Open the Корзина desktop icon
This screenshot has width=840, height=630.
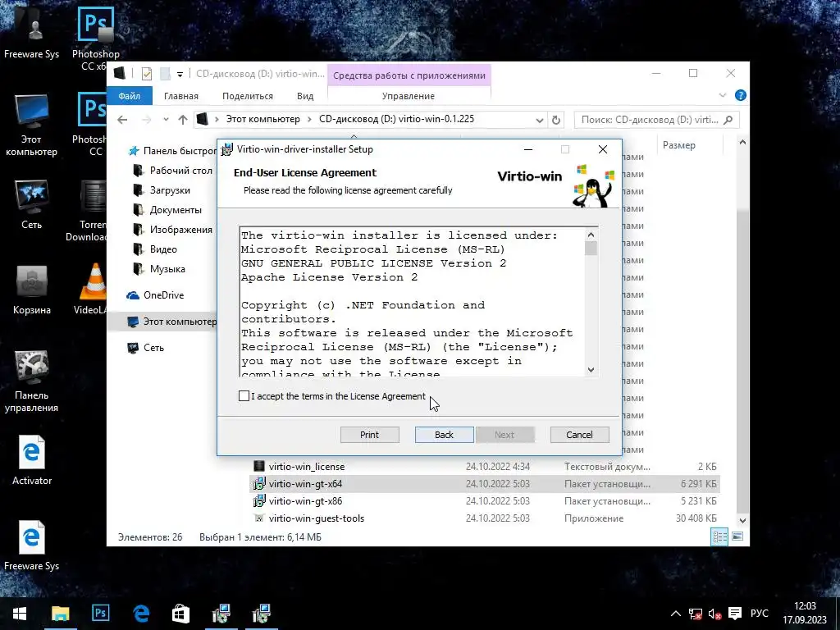(32, 290)
